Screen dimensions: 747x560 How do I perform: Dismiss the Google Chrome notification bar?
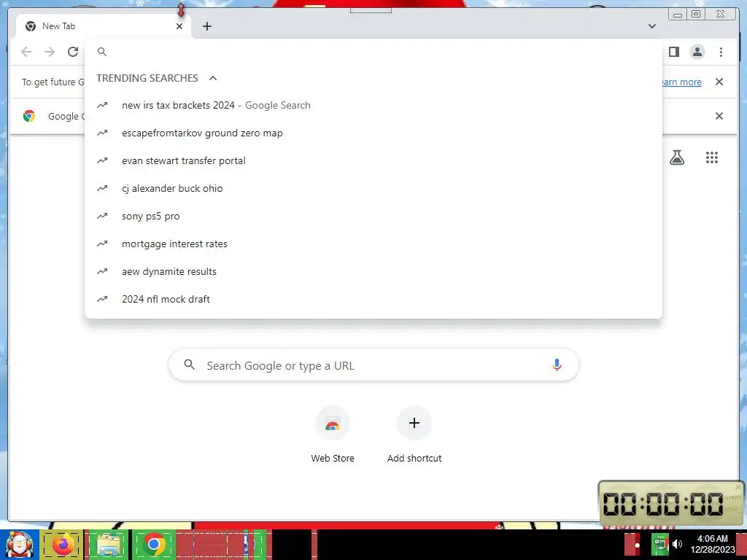[x=719, y=116]
